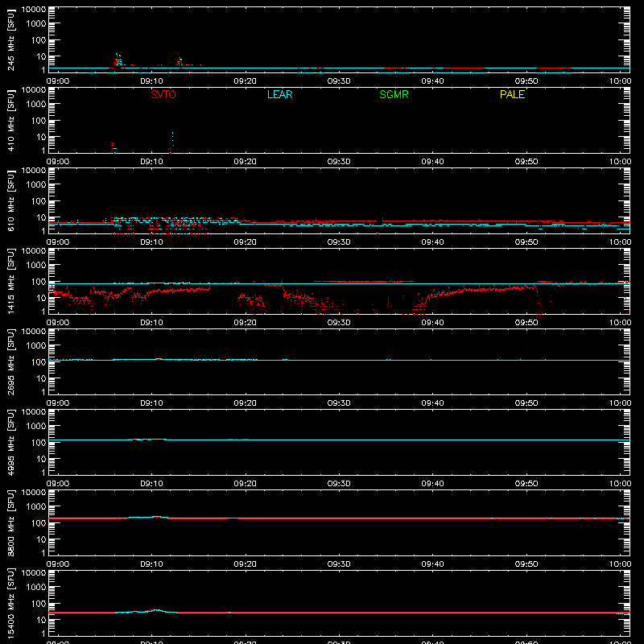This screenshot has width=644, height=644.
Task: Click the cyan LEAR station legend label
Action: point(279,94)
